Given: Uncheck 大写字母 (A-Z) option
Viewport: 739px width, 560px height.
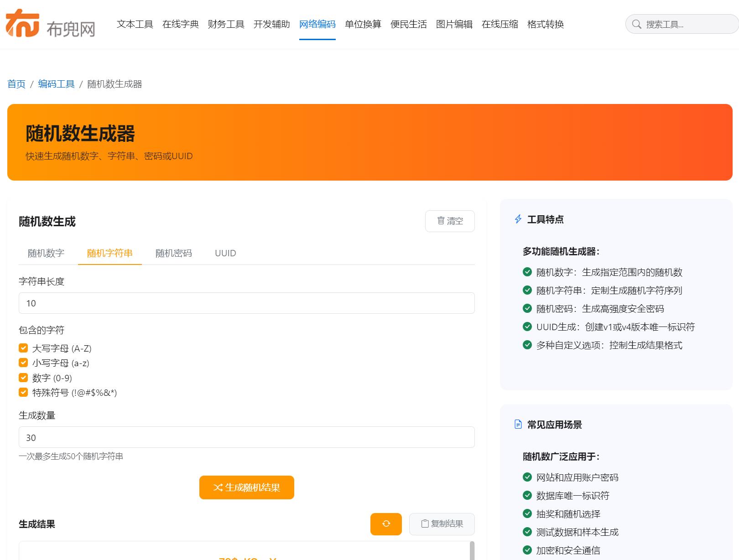Looking at the screenshot, I should point(23,347).
